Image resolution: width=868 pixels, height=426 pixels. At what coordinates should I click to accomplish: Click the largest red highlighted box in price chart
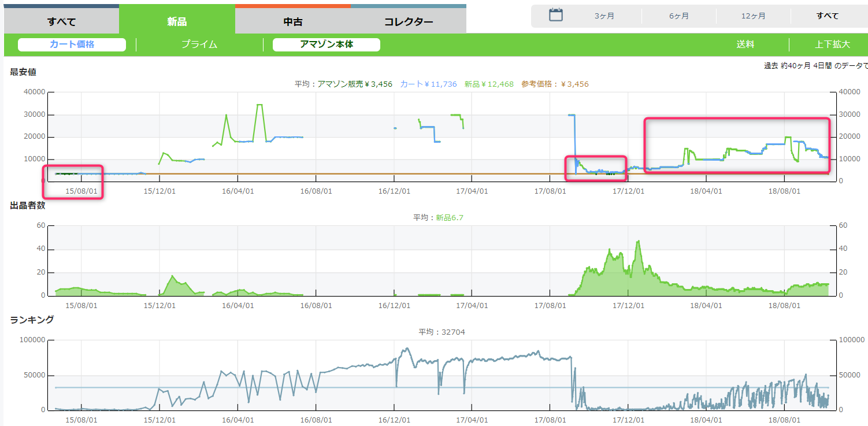[x=737, y=145]
